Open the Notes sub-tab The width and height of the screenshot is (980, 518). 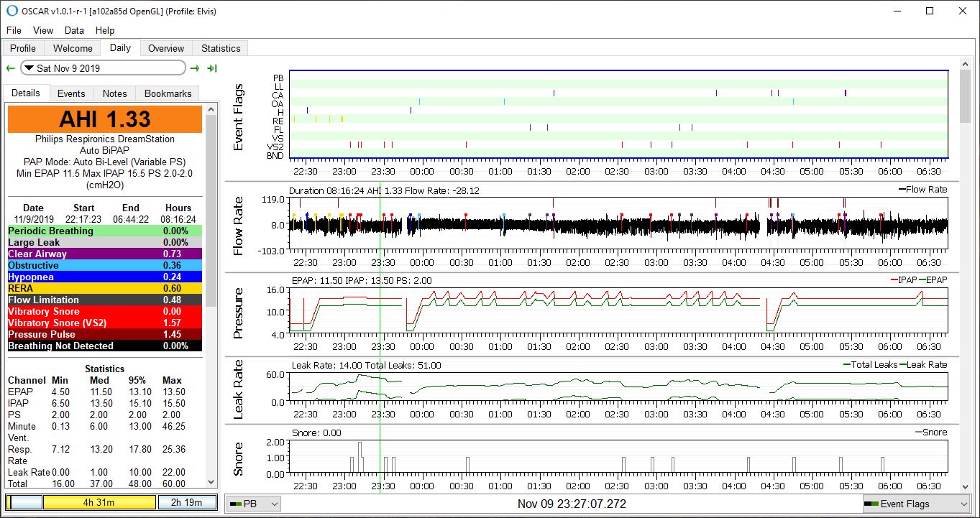coord(114,93)
